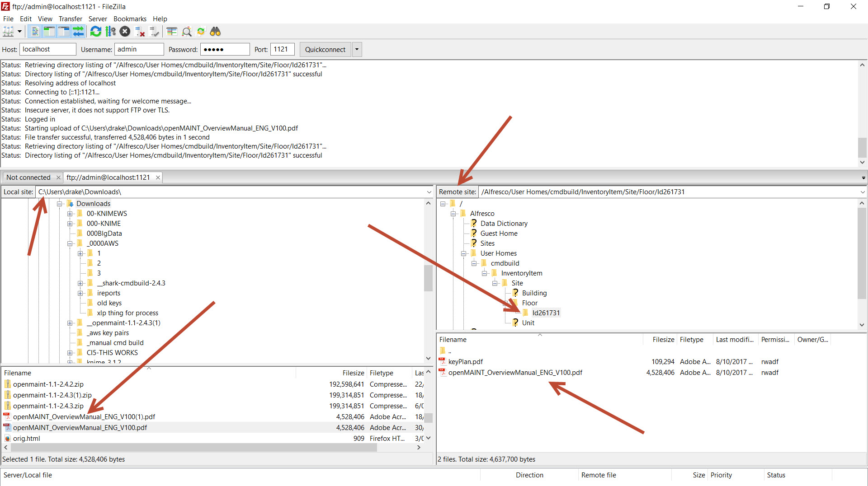Toggle the transfer queue display

(x=78, y=32)
